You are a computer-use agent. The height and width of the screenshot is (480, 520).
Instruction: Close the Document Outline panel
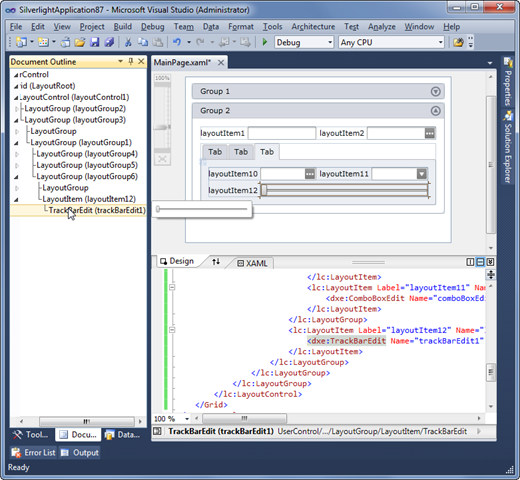point(141,61)
